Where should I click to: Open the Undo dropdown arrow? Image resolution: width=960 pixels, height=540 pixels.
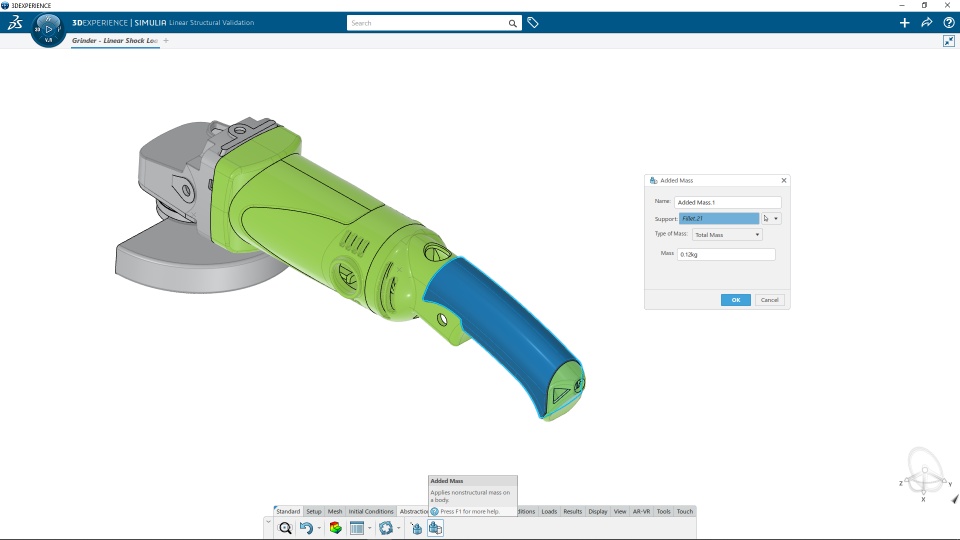coord(319,528)
